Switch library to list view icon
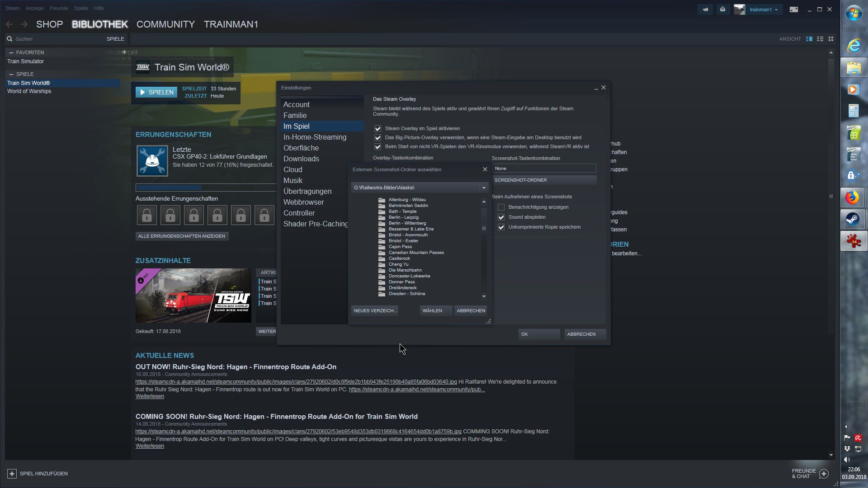 820,39
